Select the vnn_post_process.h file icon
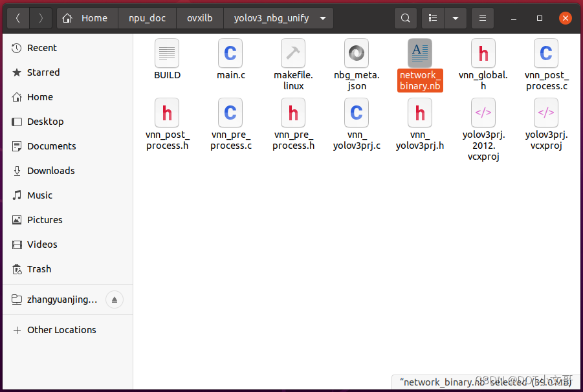 (x=167, y=113)
